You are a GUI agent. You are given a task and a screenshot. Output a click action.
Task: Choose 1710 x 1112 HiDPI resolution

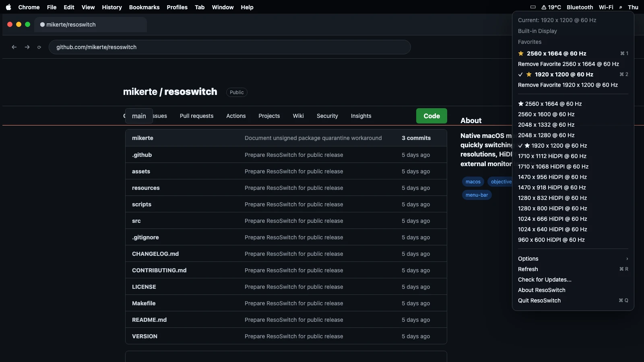pos(573,156)
